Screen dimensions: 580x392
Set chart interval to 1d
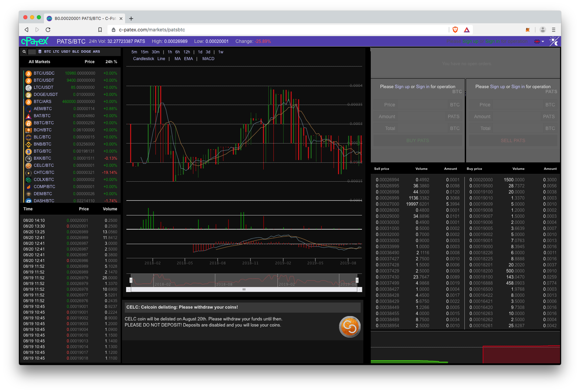[x=200, y=52]
